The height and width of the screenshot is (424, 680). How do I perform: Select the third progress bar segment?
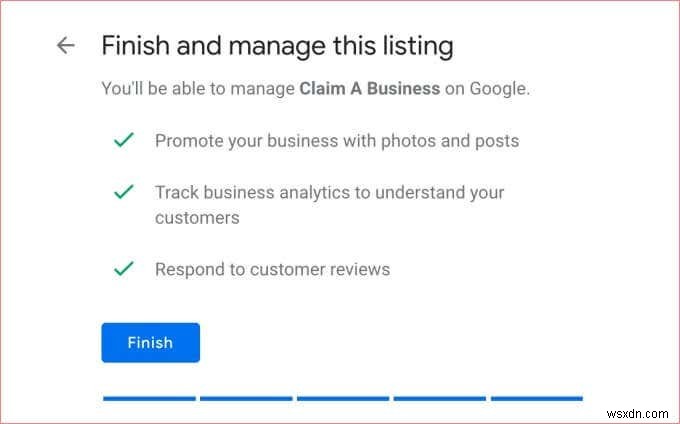[343, 398]
